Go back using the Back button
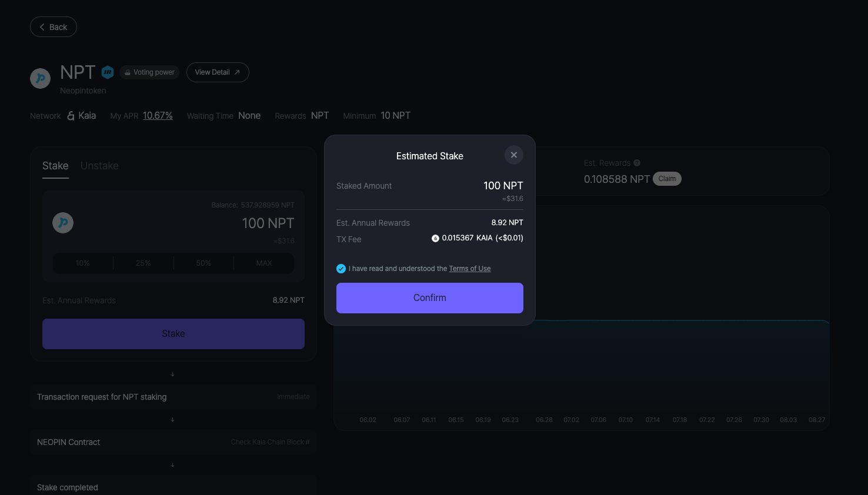Image resolution: width=868 pixels, height=495 pixels. [x=54, y=27]
